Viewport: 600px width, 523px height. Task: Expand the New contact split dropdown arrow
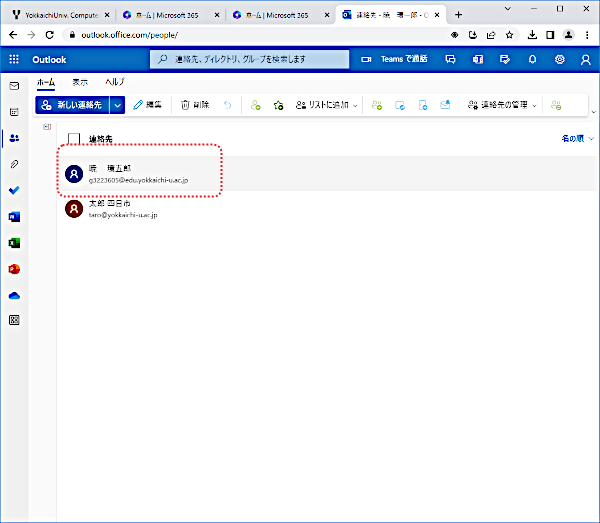117,105
